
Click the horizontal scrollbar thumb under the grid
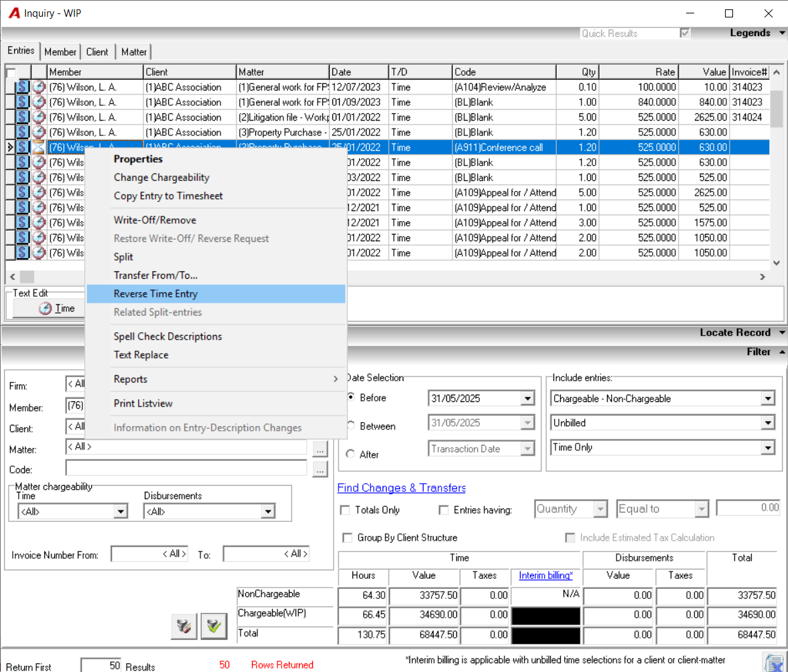tap(27, 277)
